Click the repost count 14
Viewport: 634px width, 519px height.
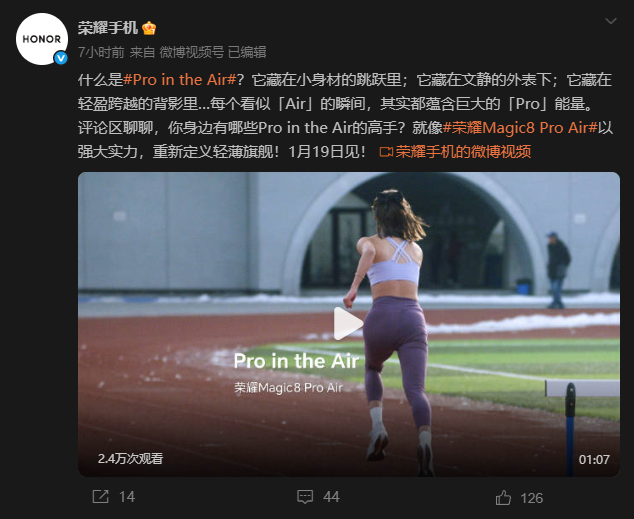tap(127, 497)
